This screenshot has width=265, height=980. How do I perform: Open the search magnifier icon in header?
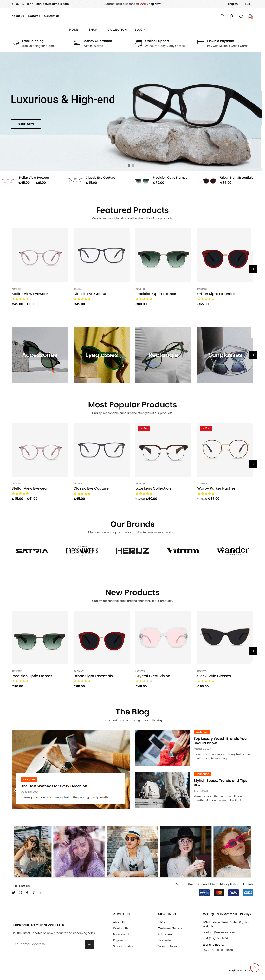[222, 16]
